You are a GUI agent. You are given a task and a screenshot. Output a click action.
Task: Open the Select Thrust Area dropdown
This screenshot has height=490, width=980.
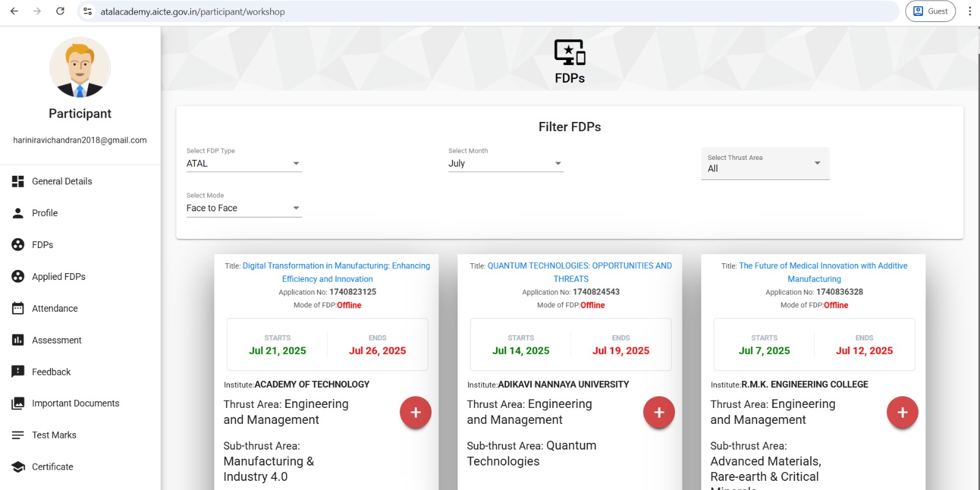click(x=764, y=164)
